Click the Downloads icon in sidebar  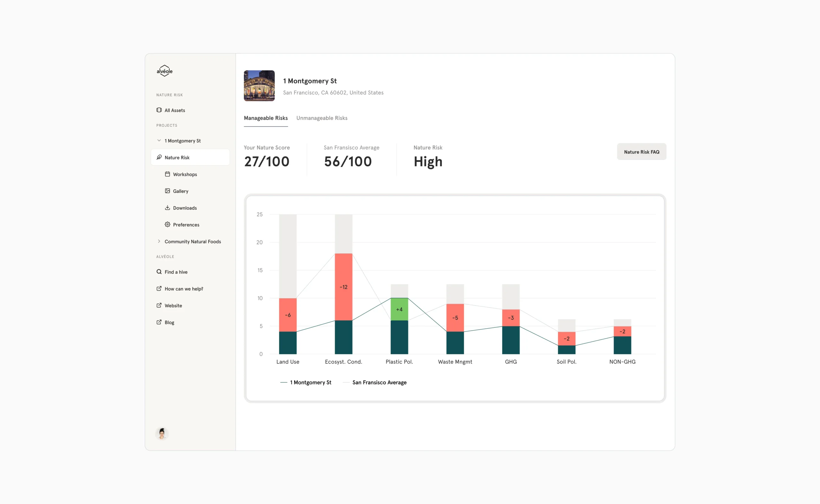pos(168,208)
